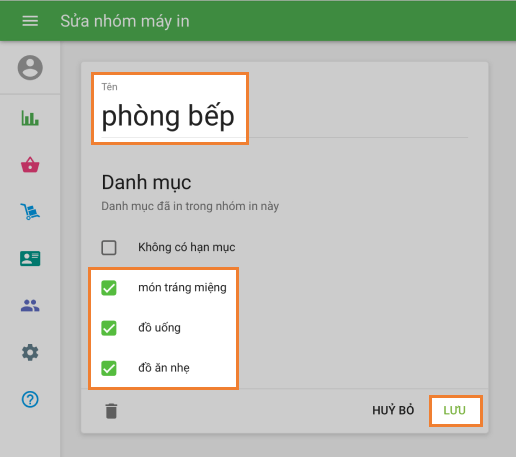Click the 'món tráng miệng' category label
The height and width of the screenshot is (457, 516).
[182, 287]
